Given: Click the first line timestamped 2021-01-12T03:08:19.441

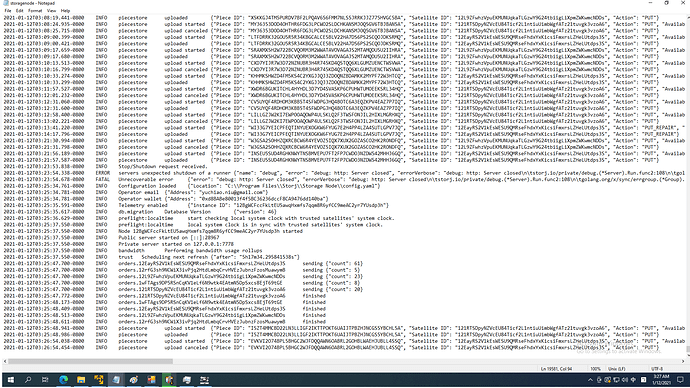Looking at the screenshot, I should tap(331, 18).
